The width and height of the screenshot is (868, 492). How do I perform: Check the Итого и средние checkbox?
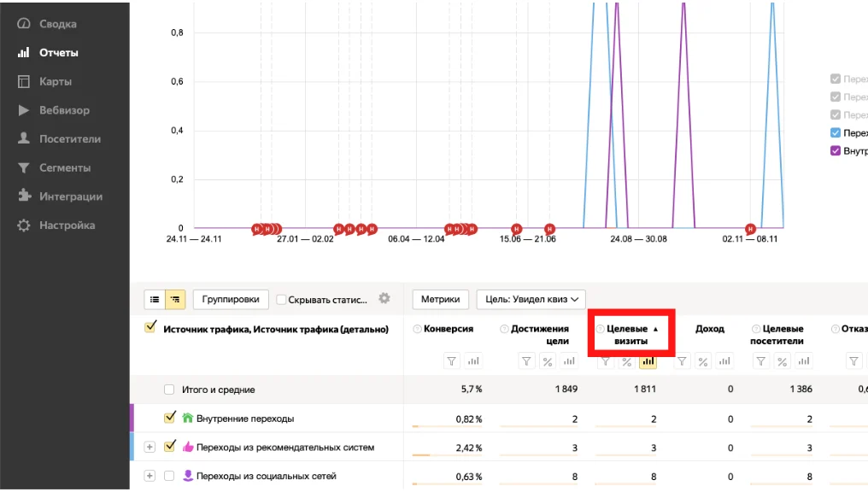click(x=169, y=389)
